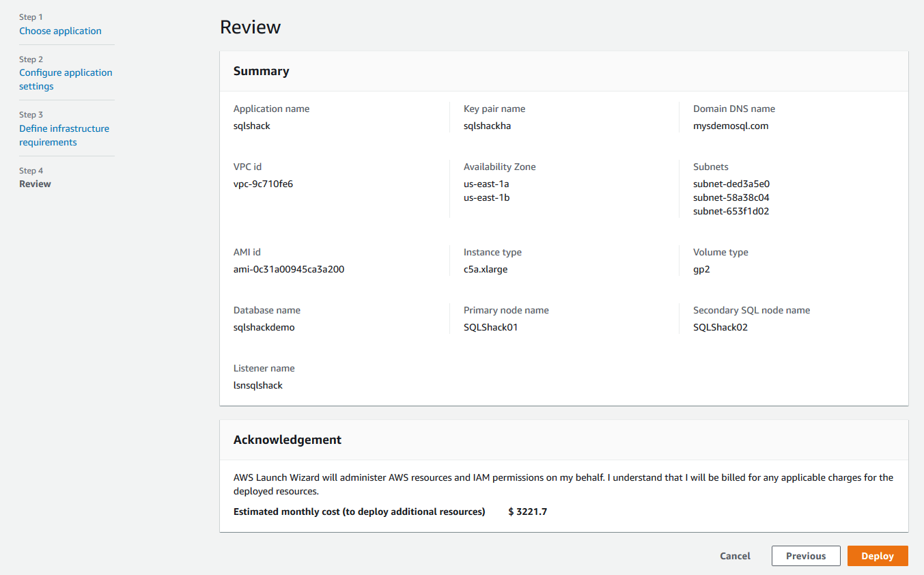Click the VPC id value vpc-9c710fe6
Image resolution: width=924 pixels, height=575 pixels.
coord(263,184)
